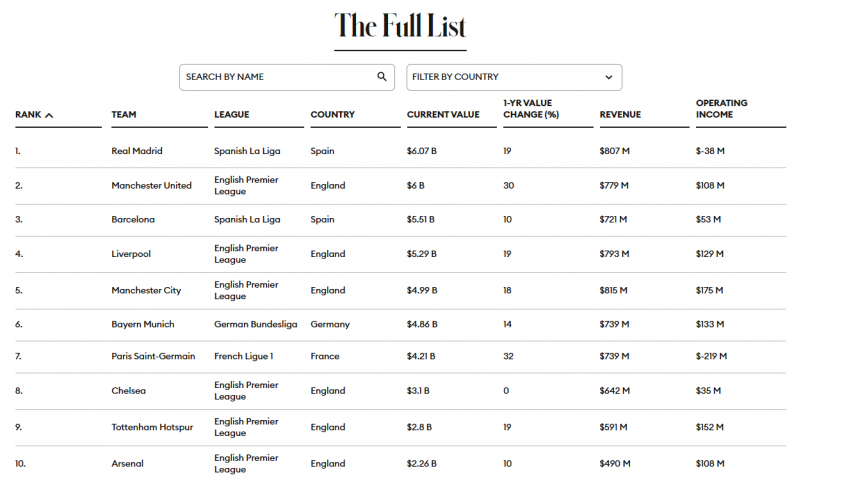The height and width of the screenshot is (482, 842).
Task: Open the Liverpool team entry
Action: tap(131, 254)
